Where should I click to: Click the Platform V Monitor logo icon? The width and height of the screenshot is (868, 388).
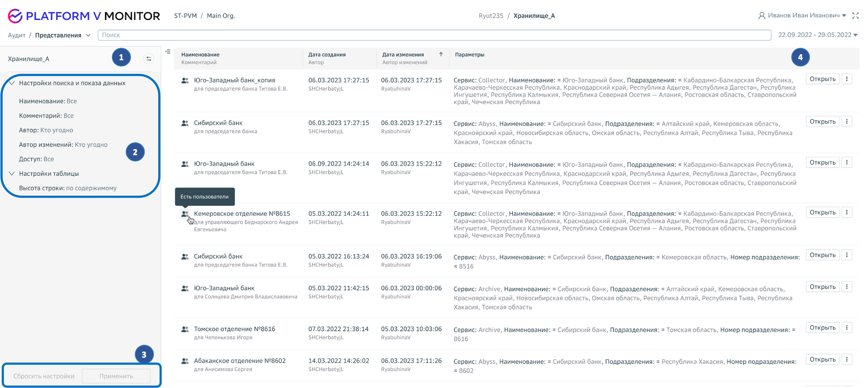click(15, 16)
